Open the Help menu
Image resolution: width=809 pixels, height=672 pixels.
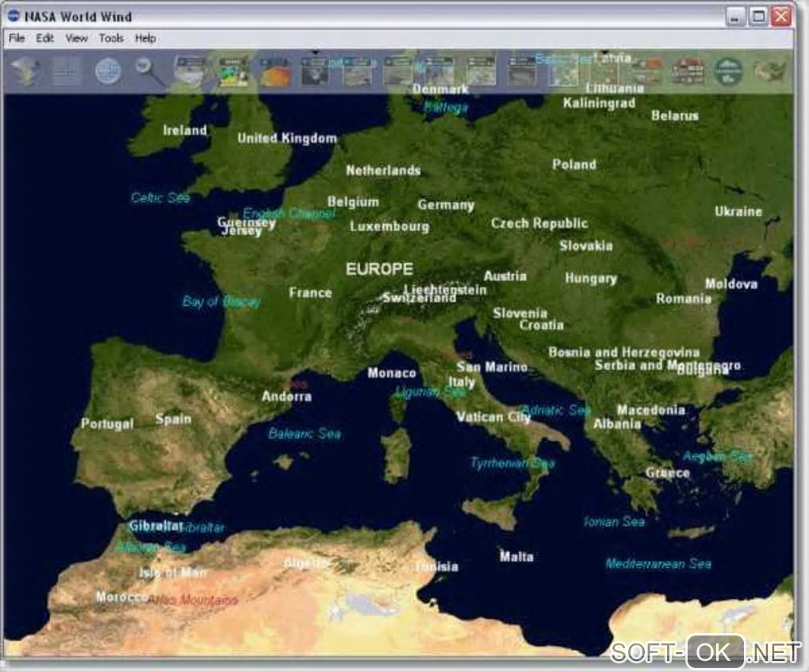(x=145, y=38)
